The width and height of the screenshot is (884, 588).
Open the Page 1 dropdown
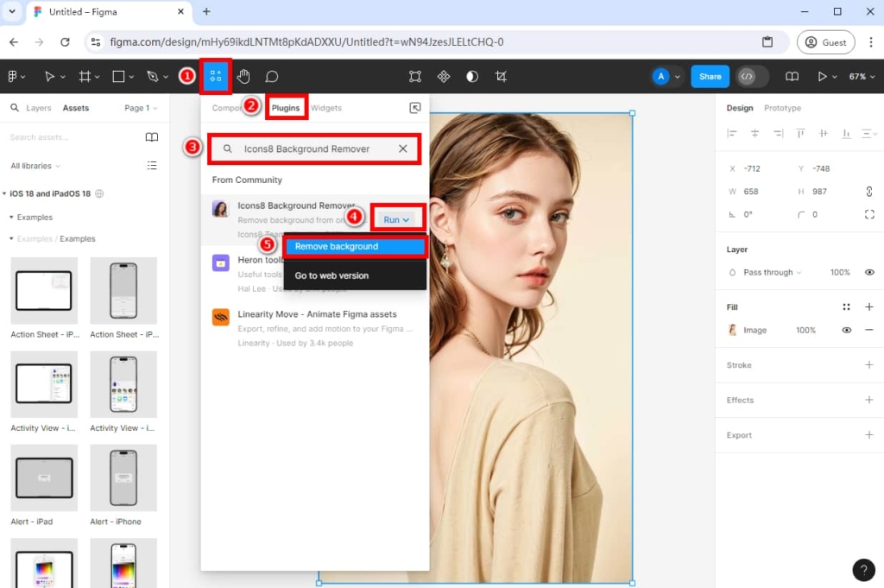coord(141,108)
